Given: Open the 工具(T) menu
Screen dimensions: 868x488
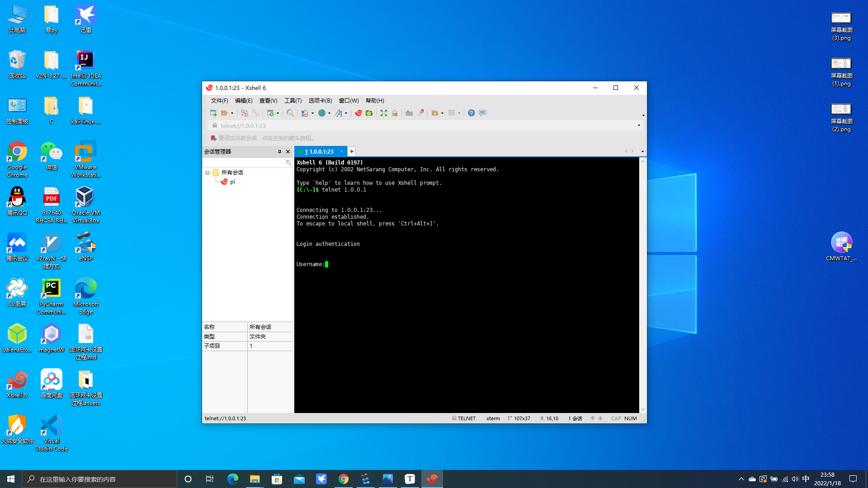Looking at the screenshot, I should coord(293,101).
